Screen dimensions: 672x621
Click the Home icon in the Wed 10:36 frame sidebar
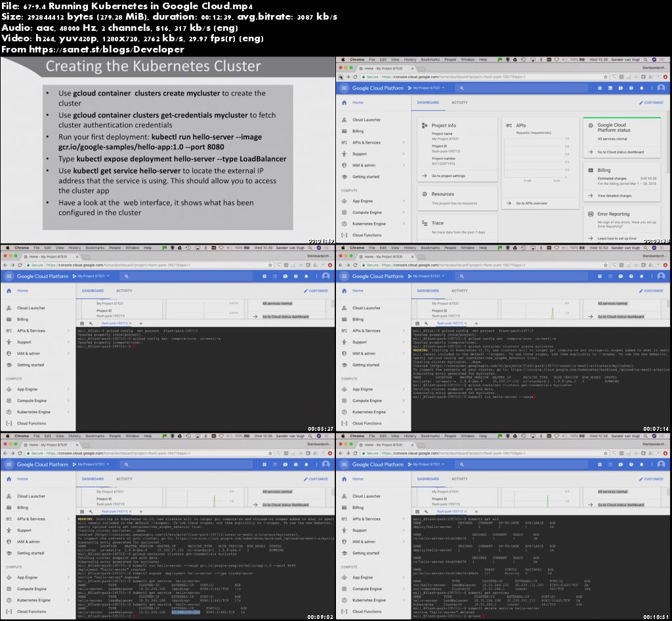click(x=344, y=103)
